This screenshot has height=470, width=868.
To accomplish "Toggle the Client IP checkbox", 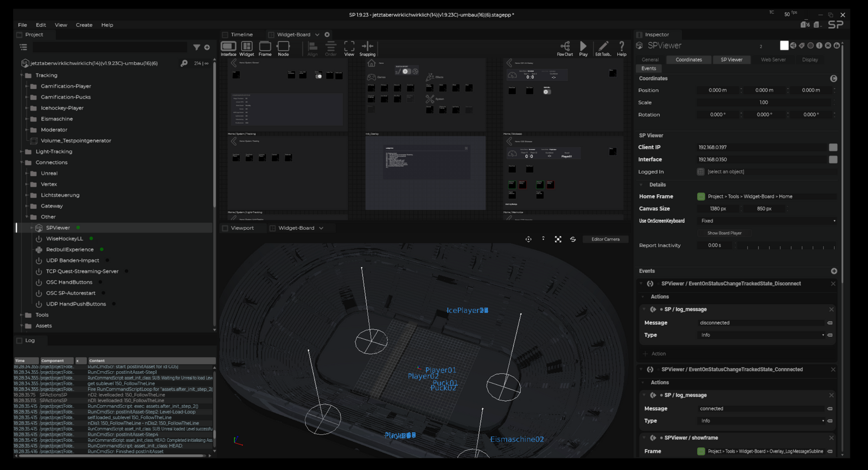I will point(833,147).
